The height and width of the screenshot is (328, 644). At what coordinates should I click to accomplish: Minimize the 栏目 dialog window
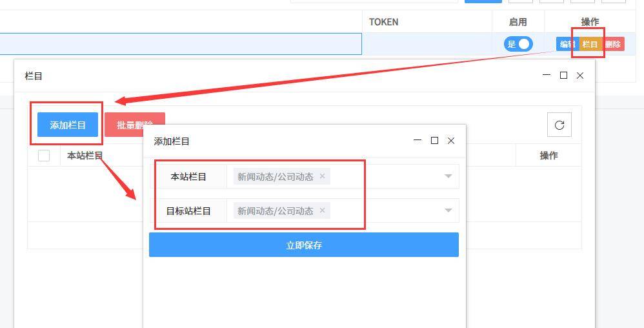click(x=547, y=75)
